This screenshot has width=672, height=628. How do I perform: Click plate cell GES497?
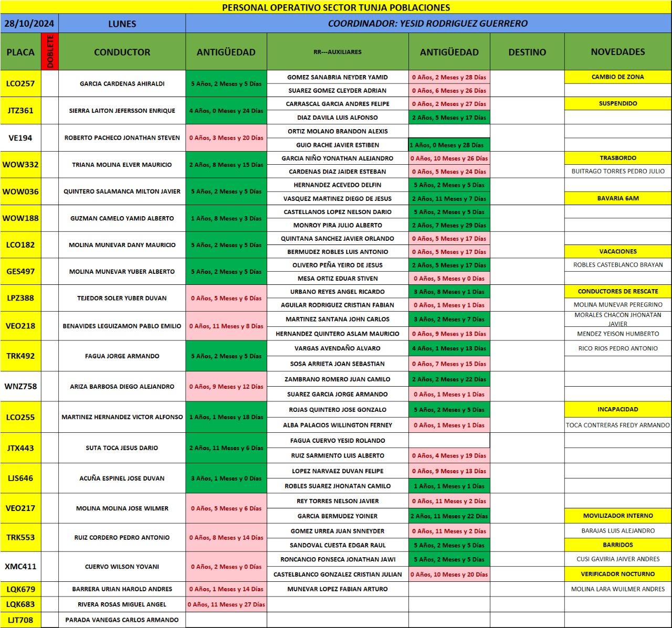20,272
